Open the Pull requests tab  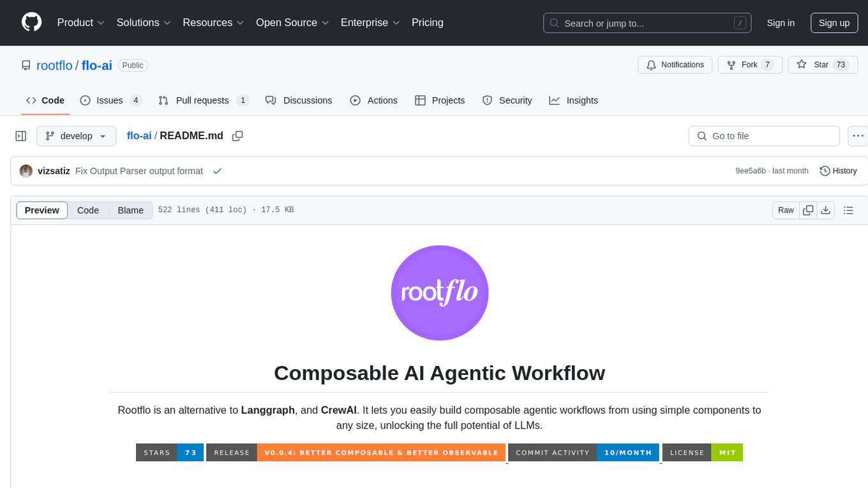[204, 100]
